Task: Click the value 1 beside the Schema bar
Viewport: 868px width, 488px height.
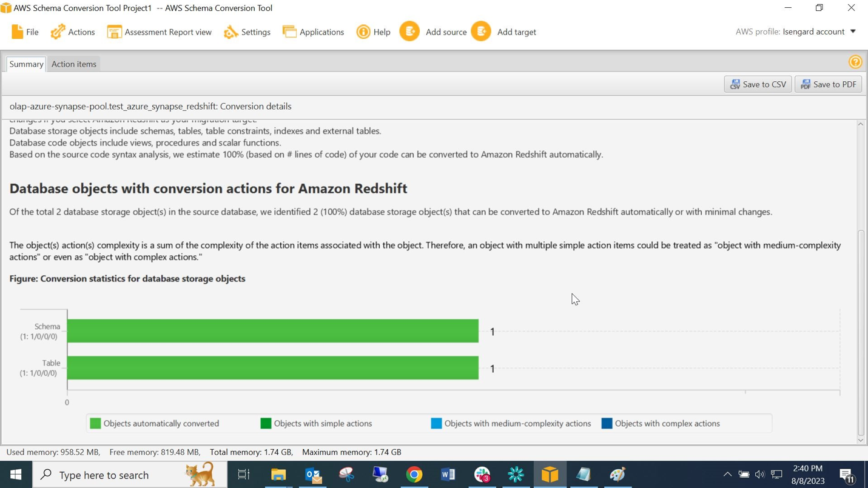Action: click(x=493, y=332)
